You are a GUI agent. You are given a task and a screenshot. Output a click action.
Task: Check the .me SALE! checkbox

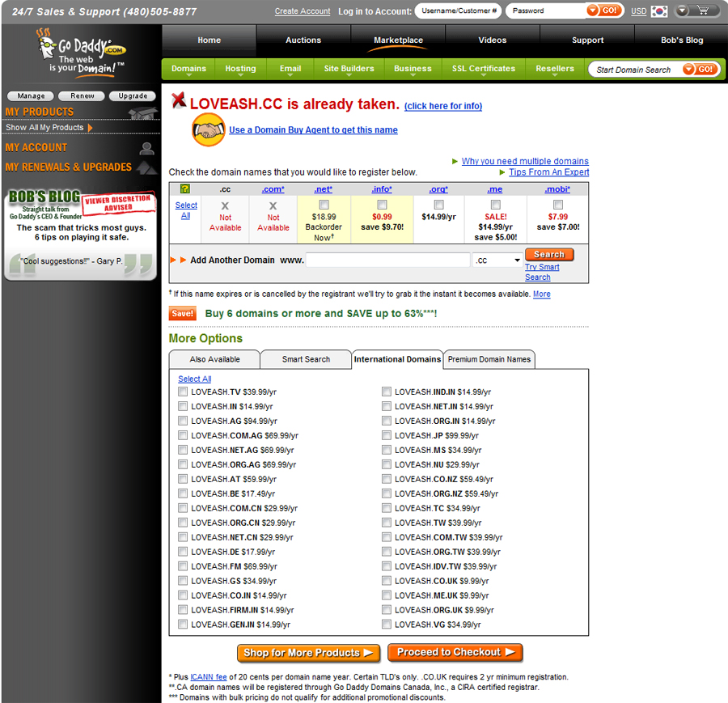(x=496, y=205)
